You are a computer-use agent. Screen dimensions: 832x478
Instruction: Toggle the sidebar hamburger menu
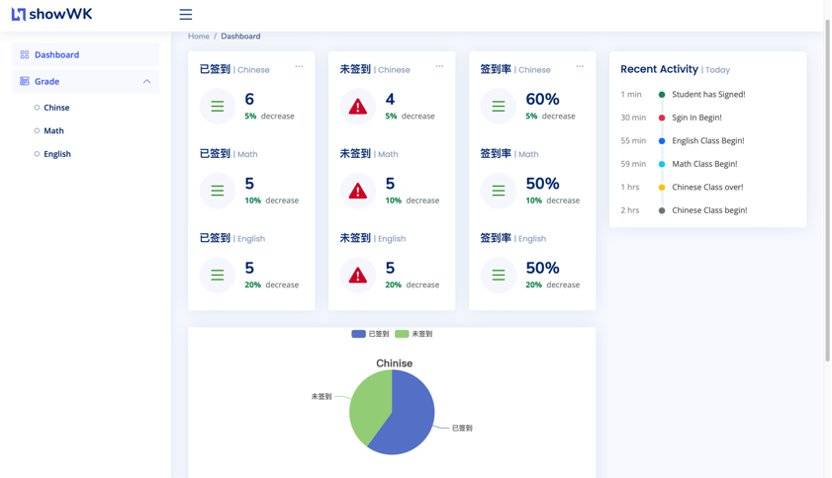tap(186, 14)
